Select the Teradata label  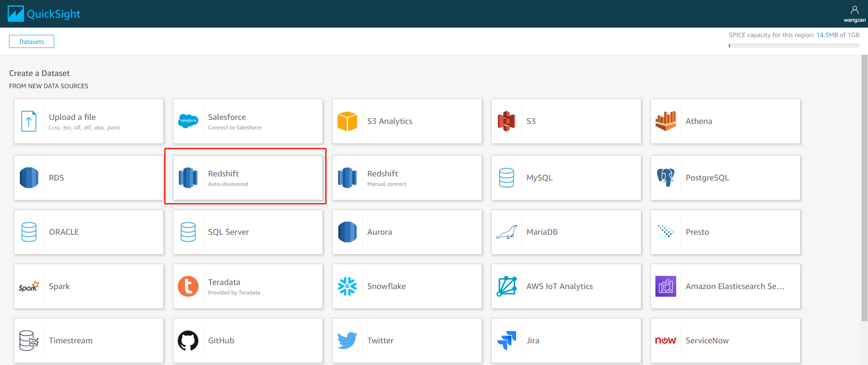coord(224,282)
